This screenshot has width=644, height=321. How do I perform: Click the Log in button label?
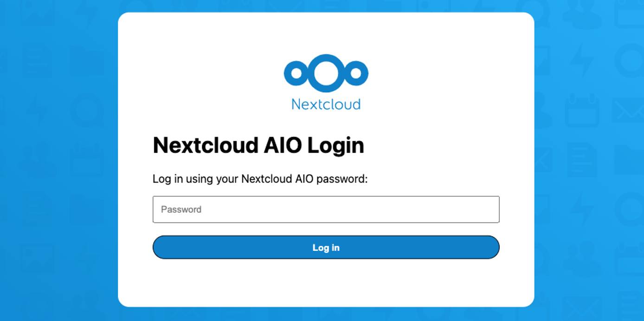326,247
